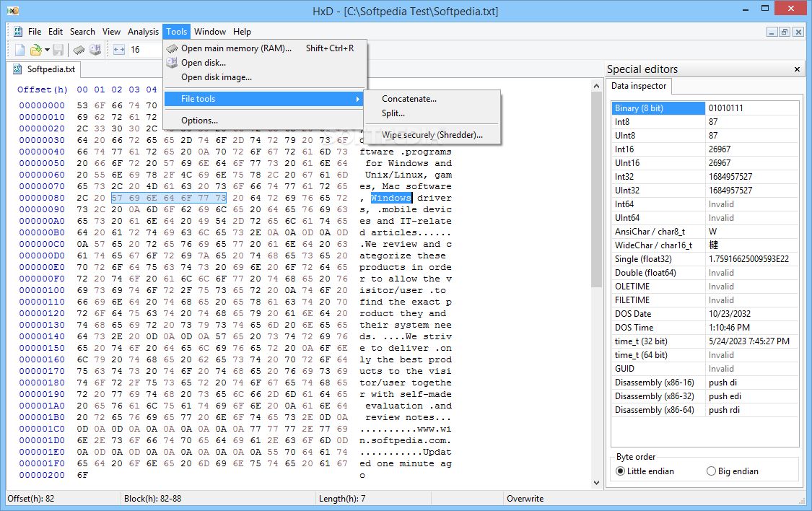The height and width of the screenshot is (511, 812).
Task: Open the Analysis menu
Action: (143, 32)
